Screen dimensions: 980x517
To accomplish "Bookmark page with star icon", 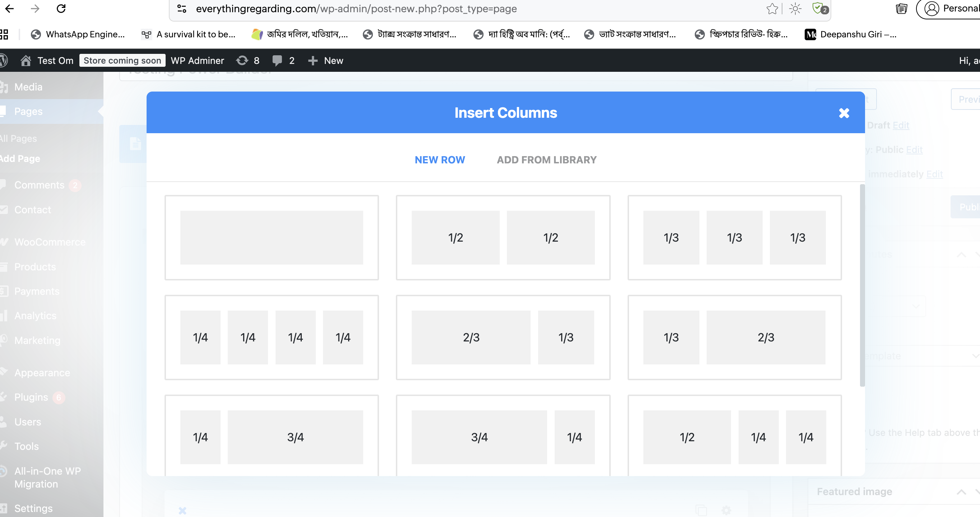I will [772, 8].
